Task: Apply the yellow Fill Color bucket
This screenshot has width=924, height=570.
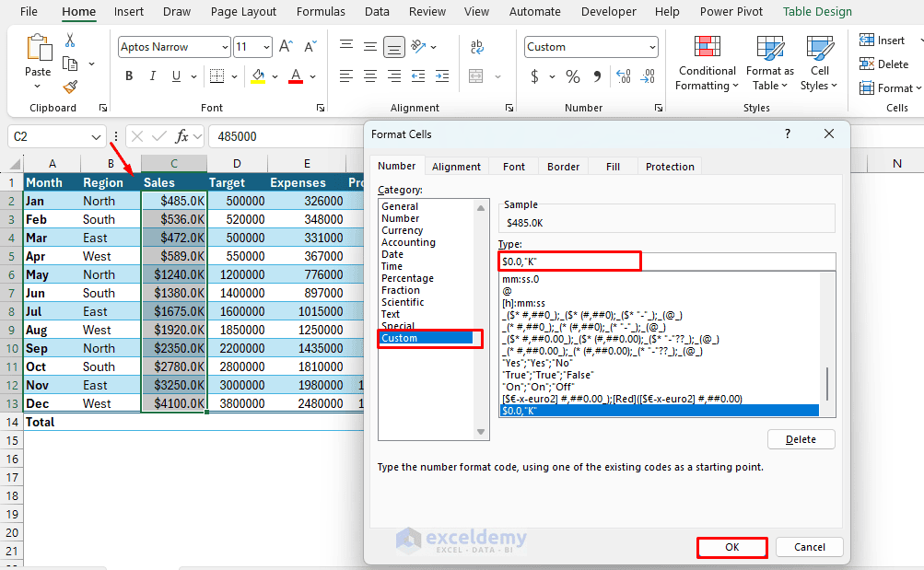Action: click(x=258, y=76)
